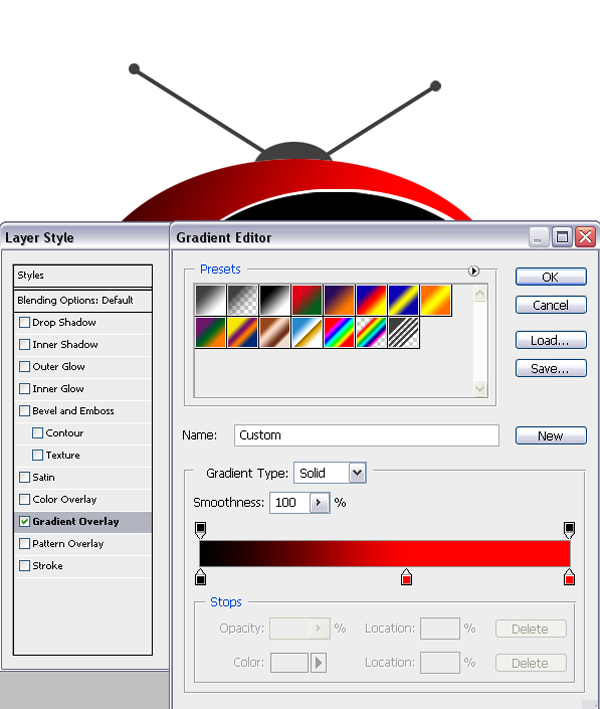Create a New gradient preset
Screen dimensions: 600x709
click(x=551, y=435)
